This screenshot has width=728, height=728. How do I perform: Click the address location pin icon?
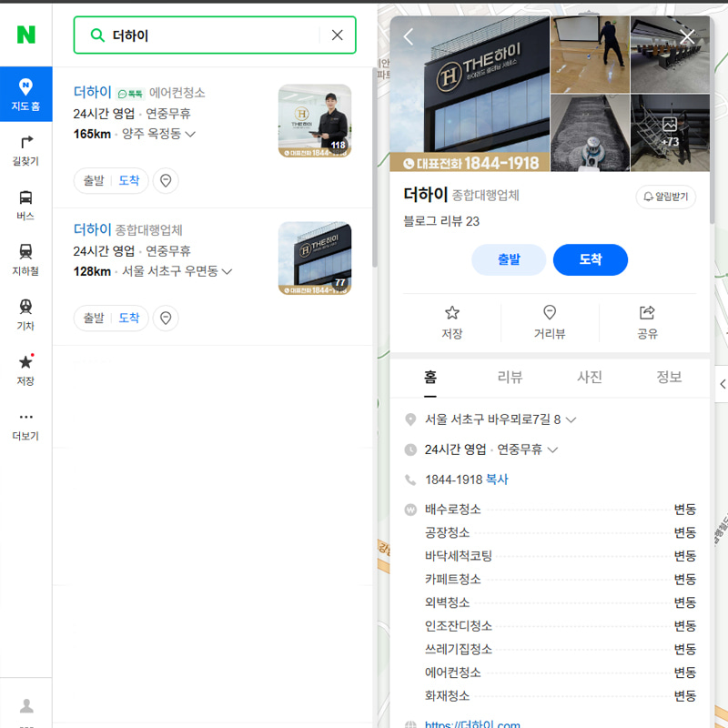pyautogui.click(x=410, y=420)
